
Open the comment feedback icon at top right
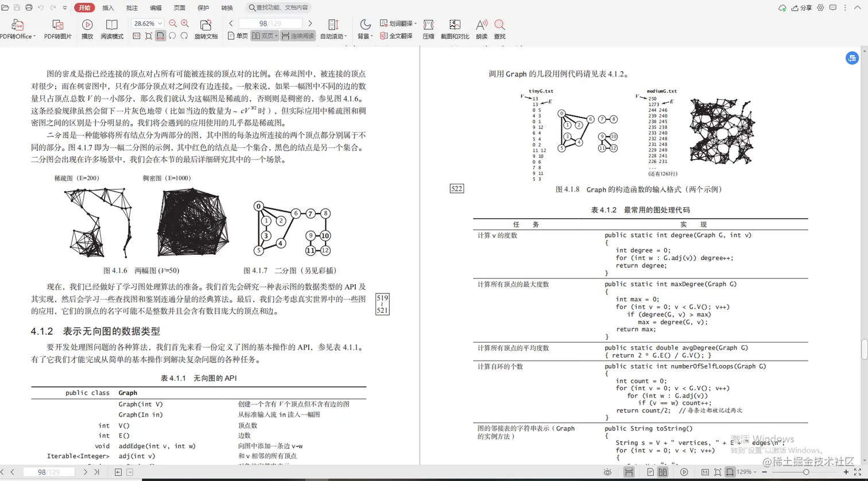click(x=833, y=8)
